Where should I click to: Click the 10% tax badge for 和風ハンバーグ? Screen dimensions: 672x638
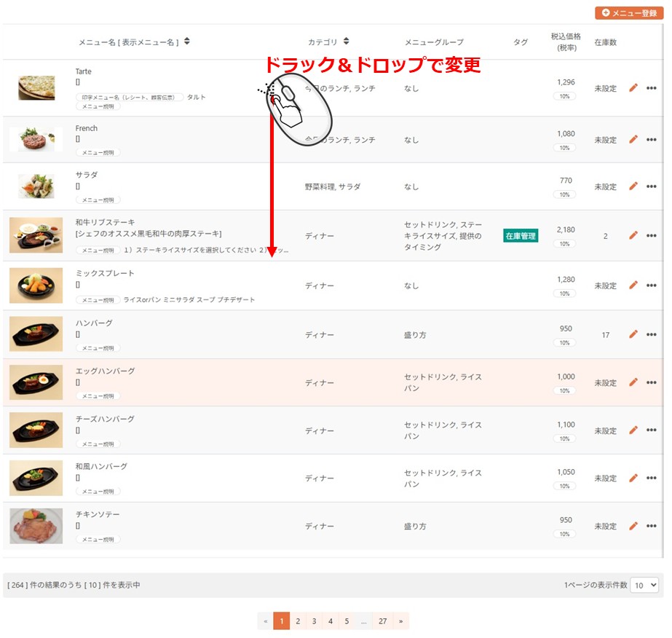(x=564, y=486)
